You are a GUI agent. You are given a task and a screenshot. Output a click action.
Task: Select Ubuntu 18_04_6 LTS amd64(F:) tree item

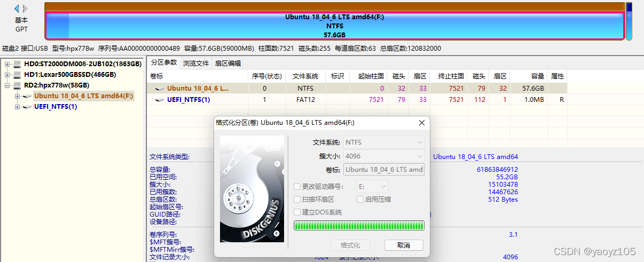84,96
